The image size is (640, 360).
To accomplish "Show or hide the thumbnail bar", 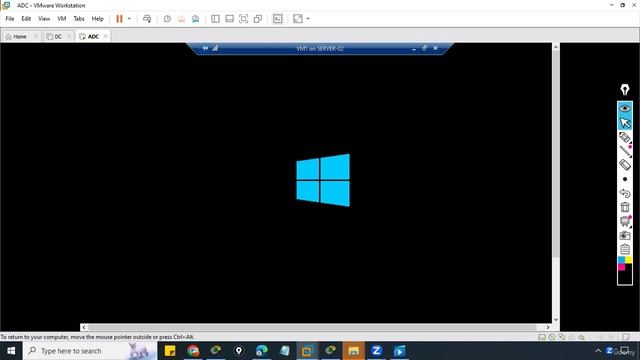I will [229, 19].
